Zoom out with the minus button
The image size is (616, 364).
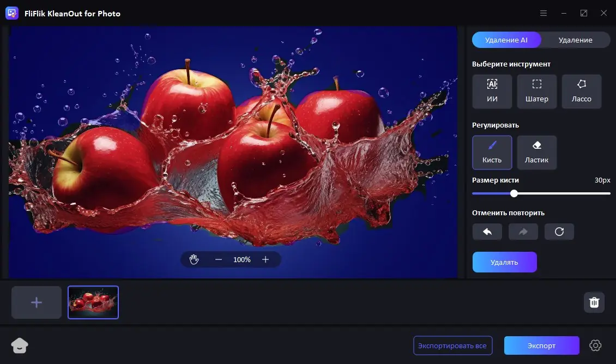(x=219, y=259)
